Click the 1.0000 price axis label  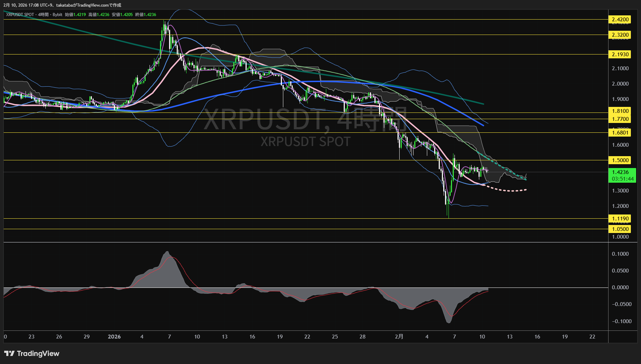click(x=620, y=237)
